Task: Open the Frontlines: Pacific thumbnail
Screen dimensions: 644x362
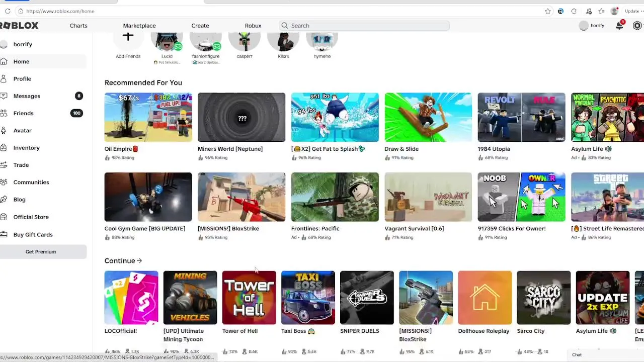Action: click(x=335, y=197)
